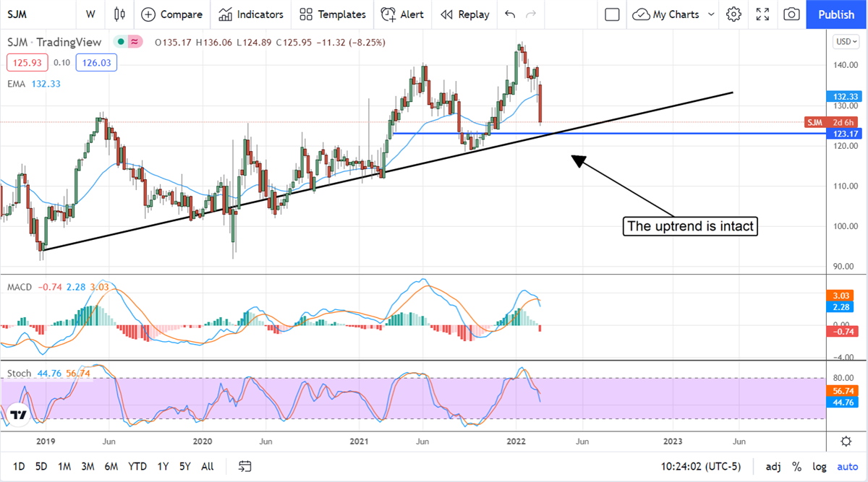Set range to All
Viewport: 868px width, 482px height.
click(x=207, y=466)
